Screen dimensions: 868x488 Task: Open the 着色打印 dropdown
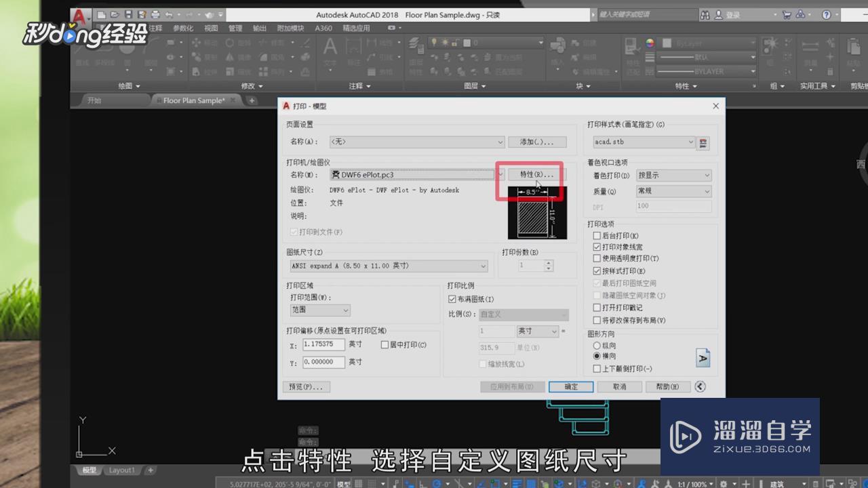click(673, 176)
